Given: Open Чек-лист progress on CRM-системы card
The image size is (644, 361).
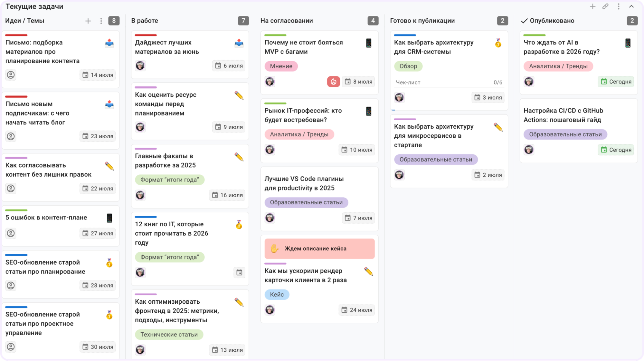Looking at the screenshot, I should [449, 83].
